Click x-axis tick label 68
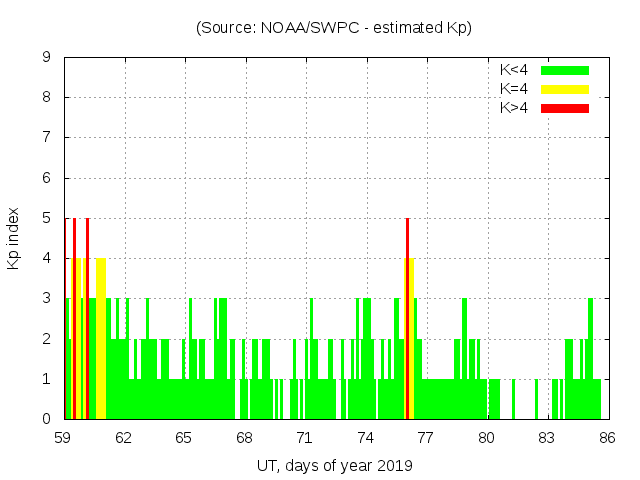Screen dimensions: 640x480 click(244, 437)
